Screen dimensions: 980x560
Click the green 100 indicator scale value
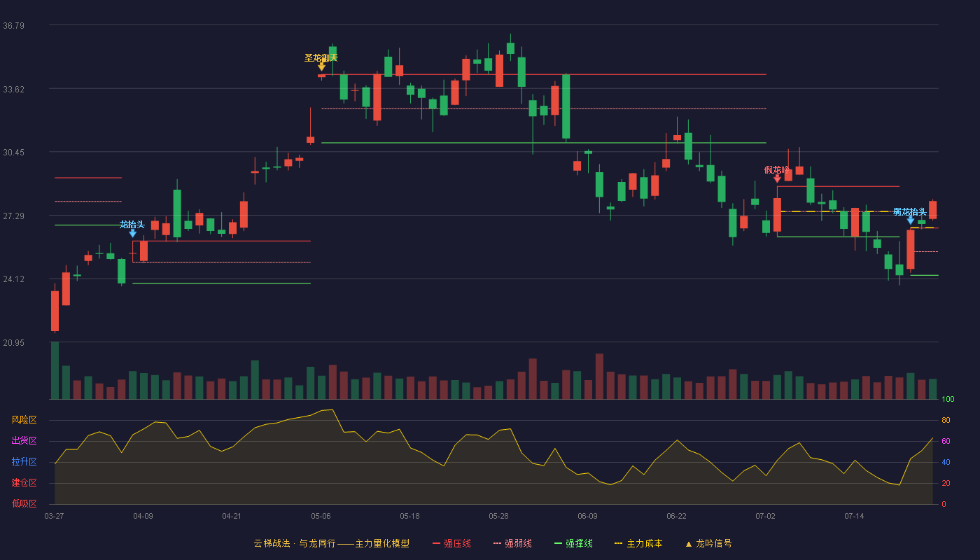948,400
